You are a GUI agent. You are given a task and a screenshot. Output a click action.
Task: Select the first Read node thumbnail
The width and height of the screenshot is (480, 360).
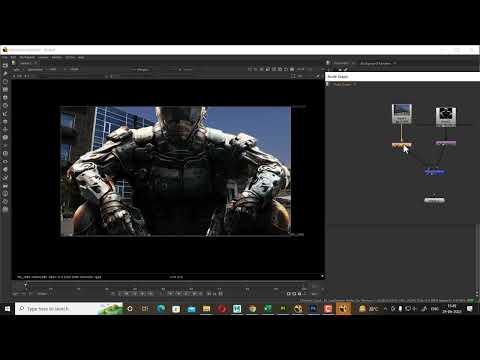tap(402, 113)
